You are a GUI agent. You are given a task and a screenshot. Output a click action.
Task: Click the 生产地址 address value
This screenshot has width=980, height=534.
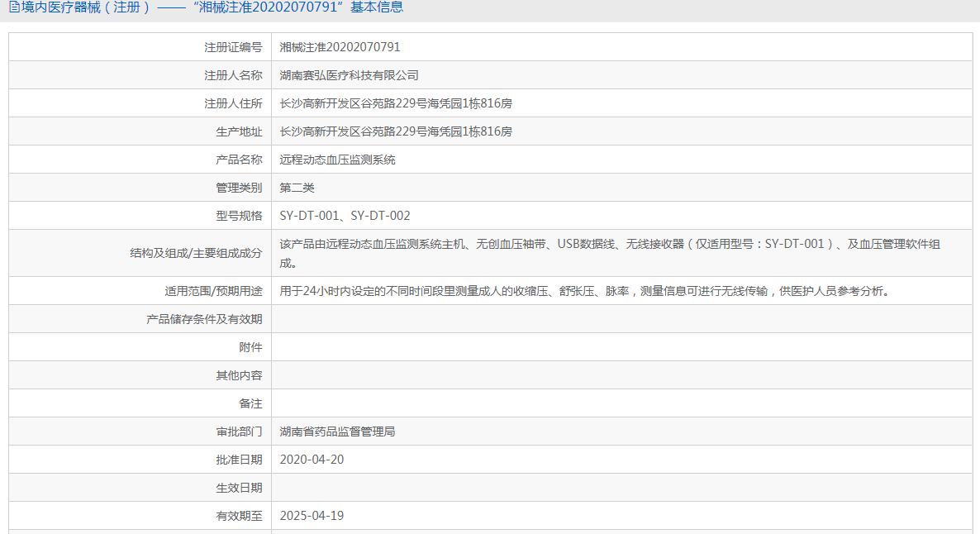pos(396,131)
